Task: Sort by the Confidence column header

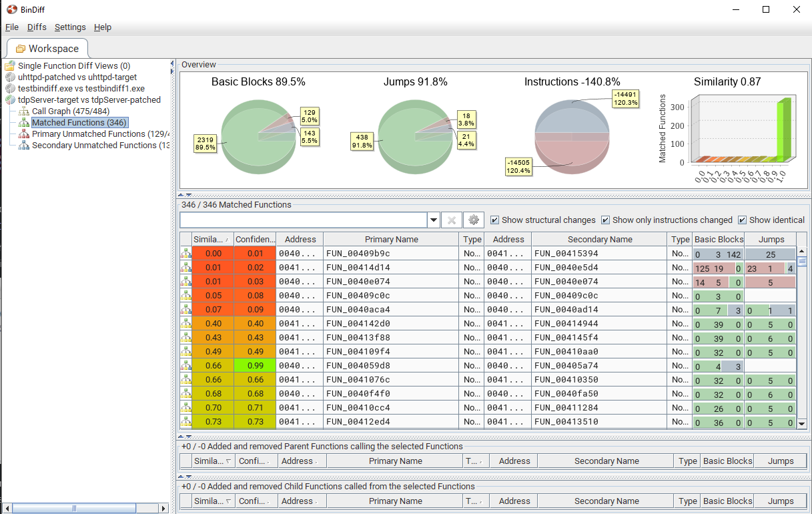Action: pos(255,240)
